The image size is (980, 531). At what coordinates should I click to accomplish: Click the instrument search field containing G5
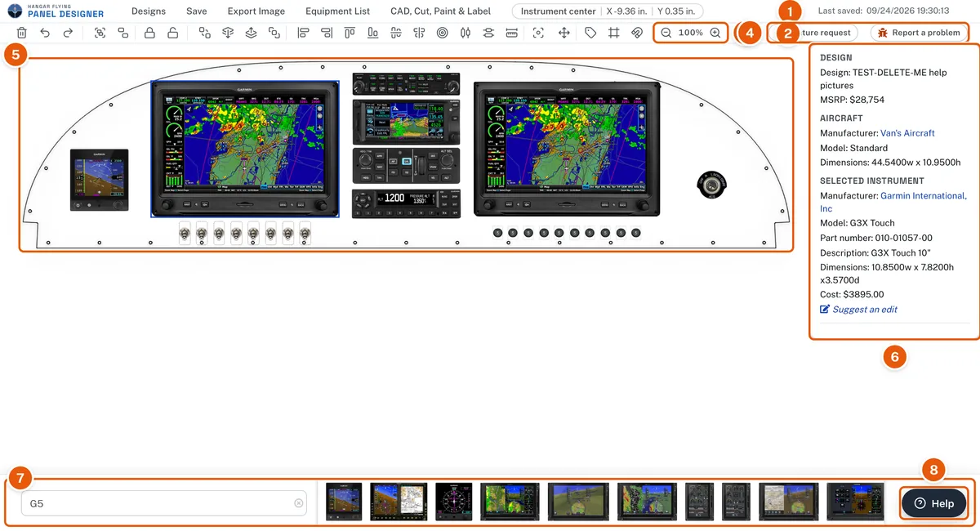164,503
